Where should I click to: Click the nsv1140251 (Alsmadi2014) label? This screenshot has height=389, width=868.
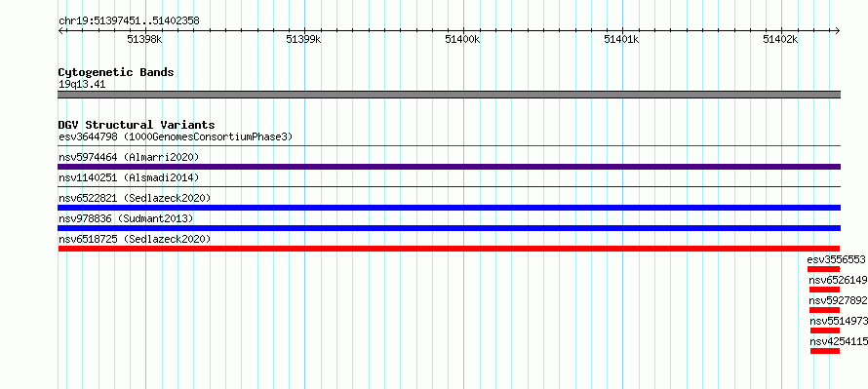(129, 177)
